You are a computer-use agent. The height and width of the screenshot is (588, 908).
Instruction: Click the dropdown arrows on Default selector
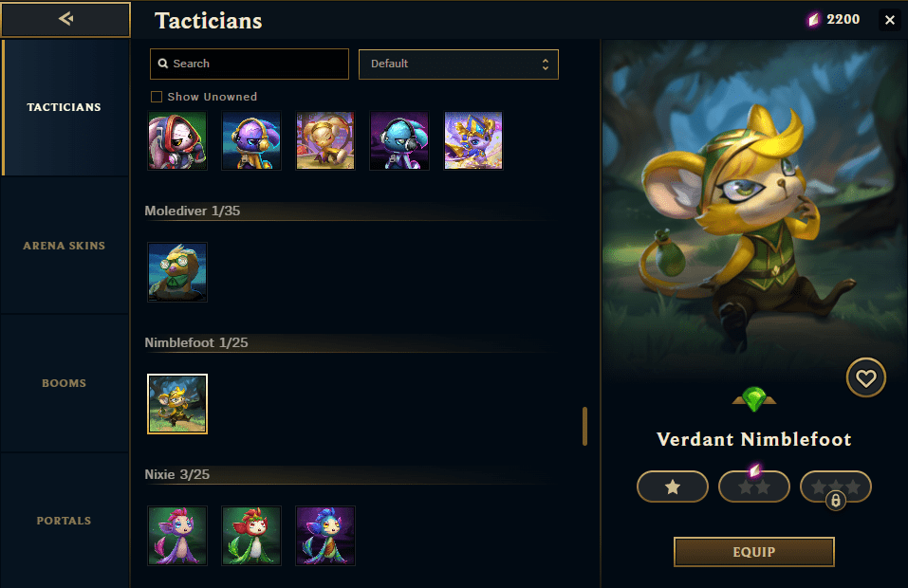[x=545, y=64]
